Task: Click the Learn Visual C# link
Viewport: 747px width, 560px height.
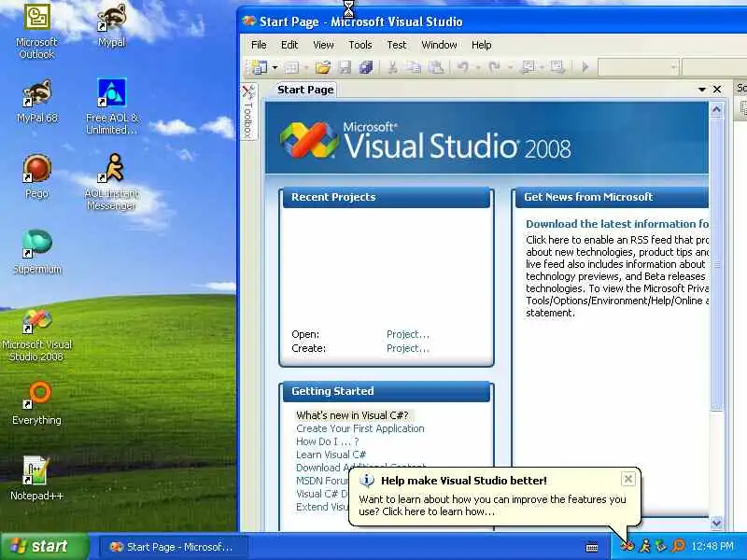Action: click(331, 455)
